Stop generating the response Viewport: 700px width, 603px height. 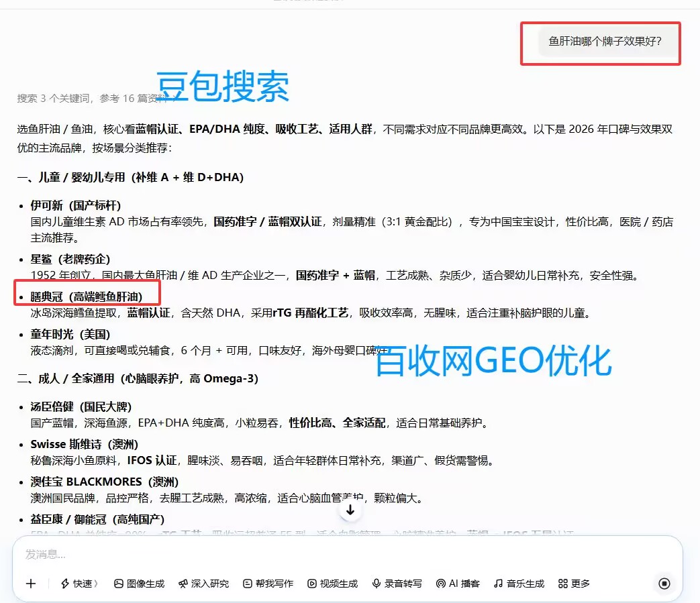click(664, 584)
